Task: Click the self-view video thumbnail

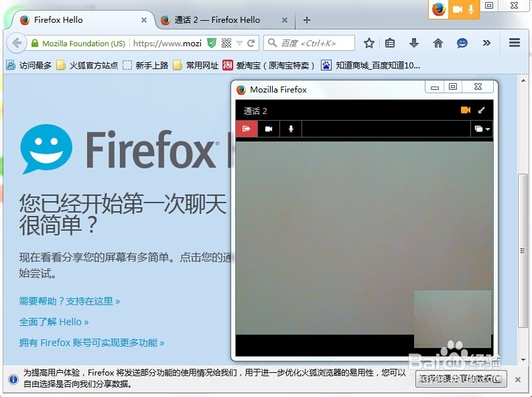Action: click(453, 319)
